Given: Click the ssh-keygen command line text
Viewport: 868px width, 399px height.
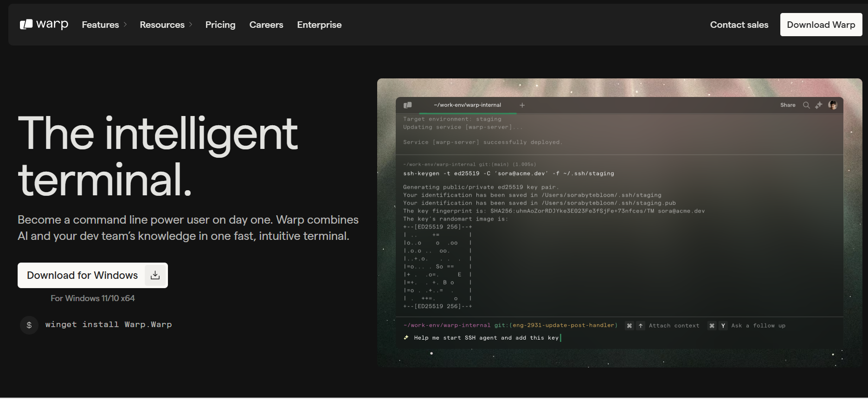Looking at the screenshot, I should (508, 174).
